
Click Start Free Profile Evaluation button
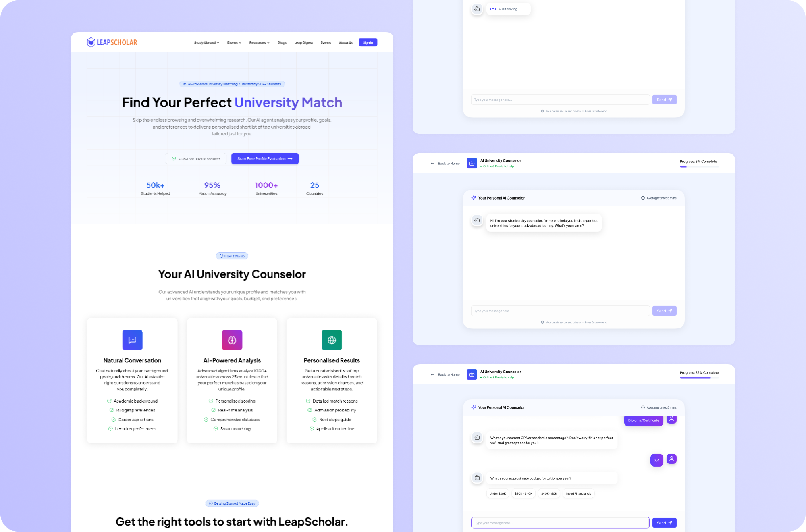coord(265,159)
